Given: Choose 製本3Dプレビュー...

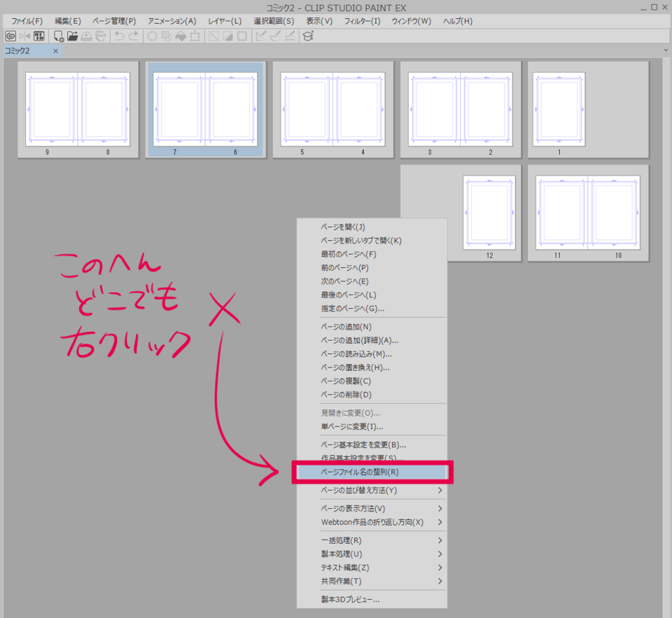Looking at the screenshot, I should click(x=372, y=600).
